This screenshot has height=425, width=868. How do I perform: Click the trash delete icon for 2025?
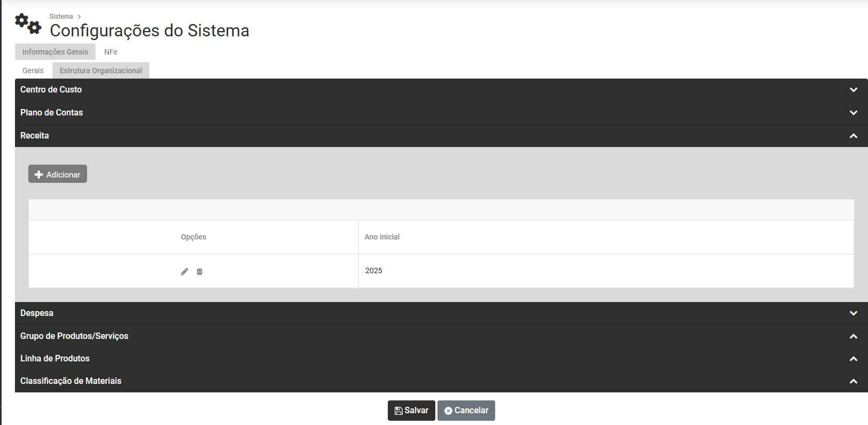point(199,272)
